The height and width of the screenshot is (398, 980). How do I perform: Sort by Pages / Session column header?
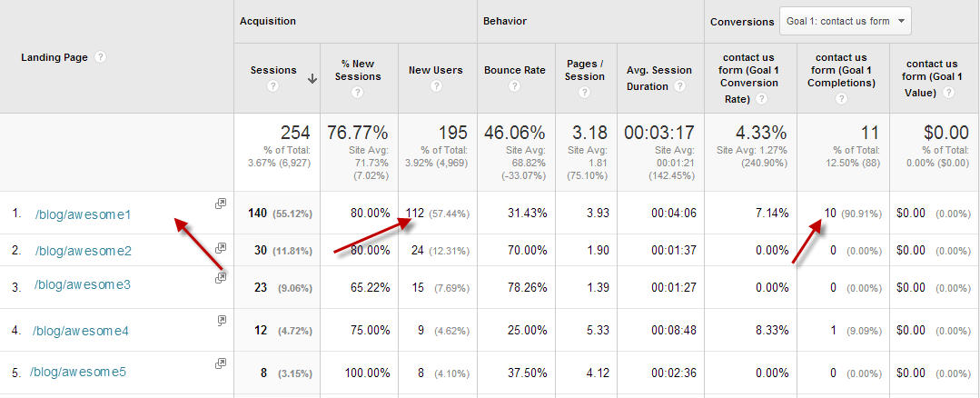pos(584,70)
